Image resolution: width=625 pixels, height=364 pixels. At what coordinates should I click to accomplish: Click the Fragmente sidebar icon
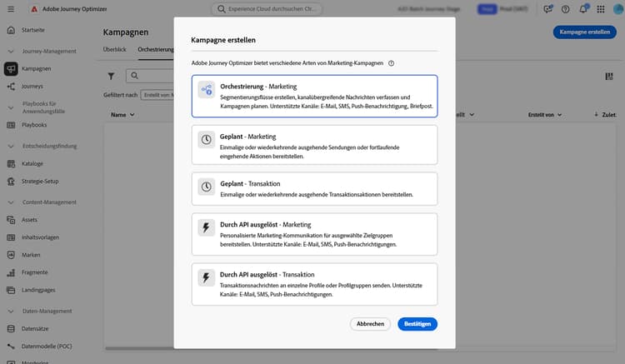pos(11,272)
